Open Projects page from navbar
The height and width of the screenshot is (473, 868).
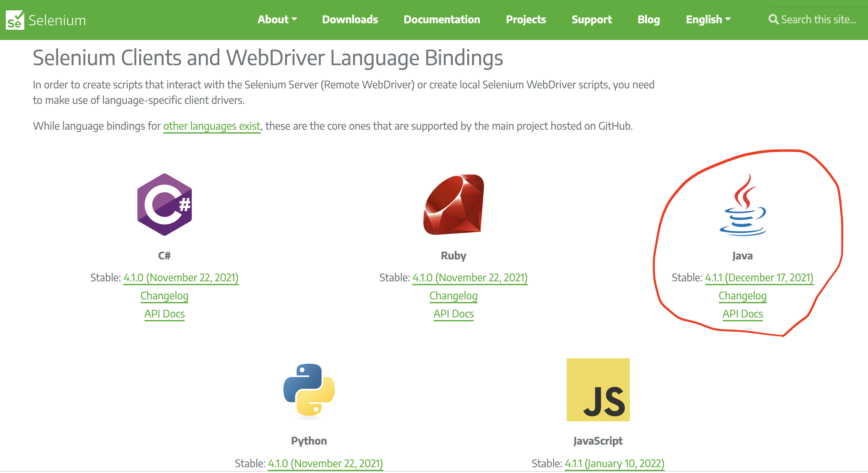526,20
